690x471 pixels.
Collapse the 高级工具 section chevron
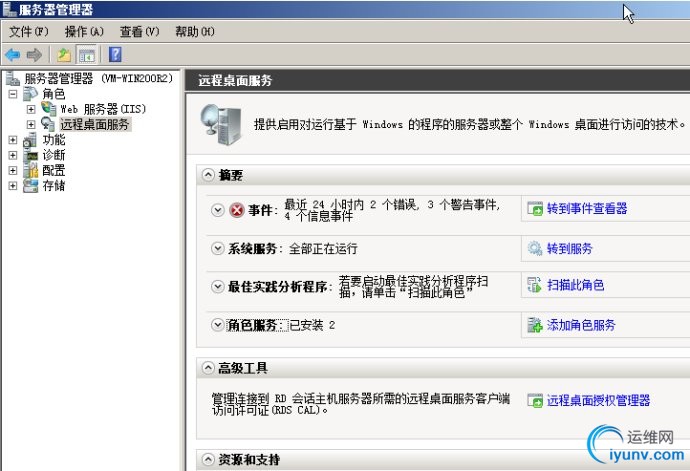tap(208, 368)
